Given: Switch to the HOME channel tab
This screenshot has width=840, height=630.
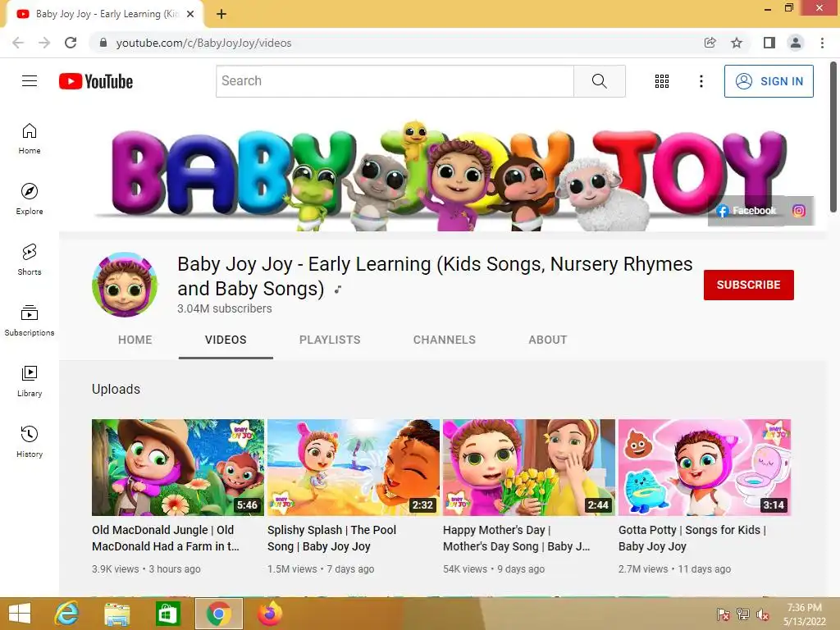Looking at the screenshot, I should click(135, 340).
